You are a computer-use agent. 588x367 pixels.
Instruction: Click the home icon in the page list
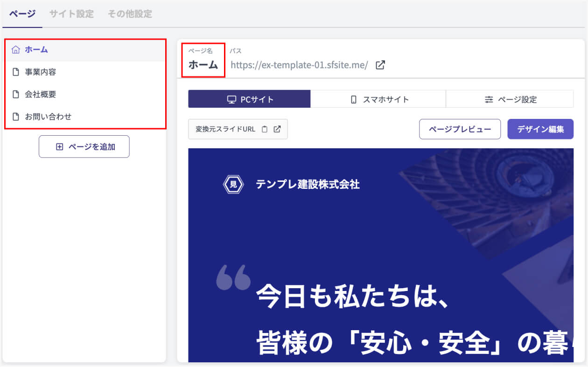(16, 50)
